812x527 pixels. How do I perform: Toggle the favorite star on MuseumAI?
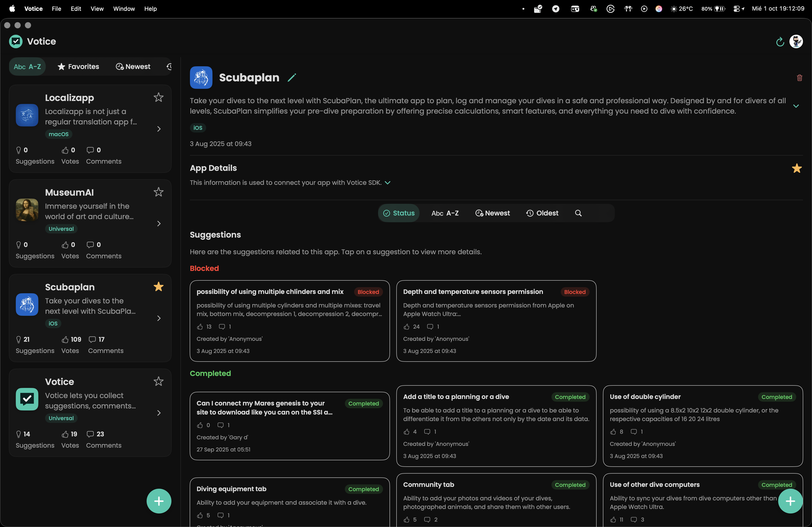[x=158, y=192]
